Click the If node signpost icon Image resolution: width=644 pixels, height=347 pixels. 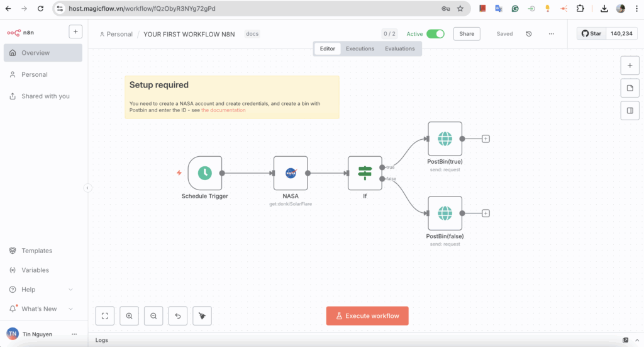[x=365, y=173]
